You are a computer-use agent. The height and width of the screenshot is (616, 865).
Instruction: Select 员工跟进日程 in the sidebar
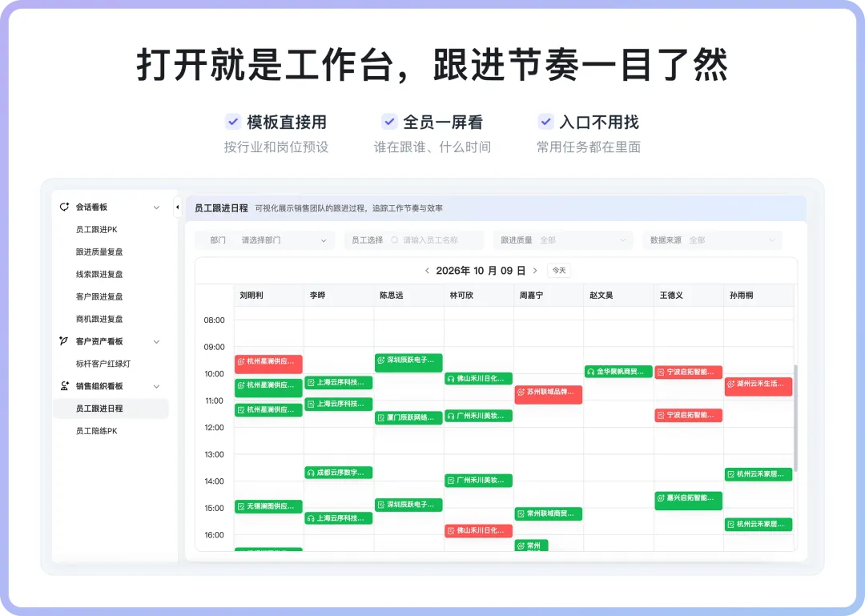click(111, 409)
